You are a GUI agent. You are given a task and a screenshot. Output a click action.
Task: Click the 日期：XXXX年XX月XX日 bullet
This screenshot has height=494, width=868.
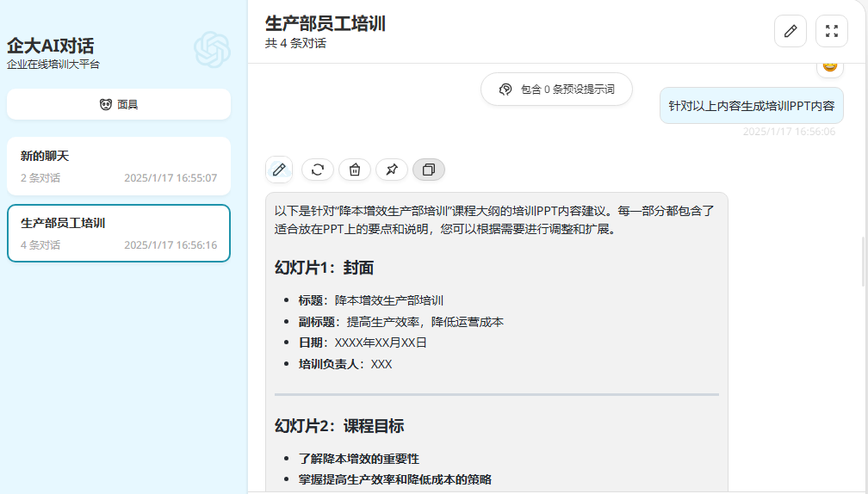(363, 343)
